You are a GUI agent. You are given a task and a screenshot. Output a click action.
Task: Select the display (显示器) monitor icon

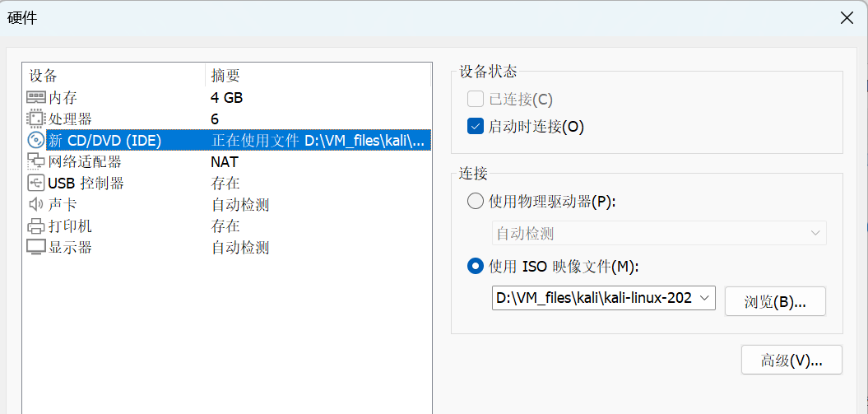pyautogui.click(x=36, y=247)
